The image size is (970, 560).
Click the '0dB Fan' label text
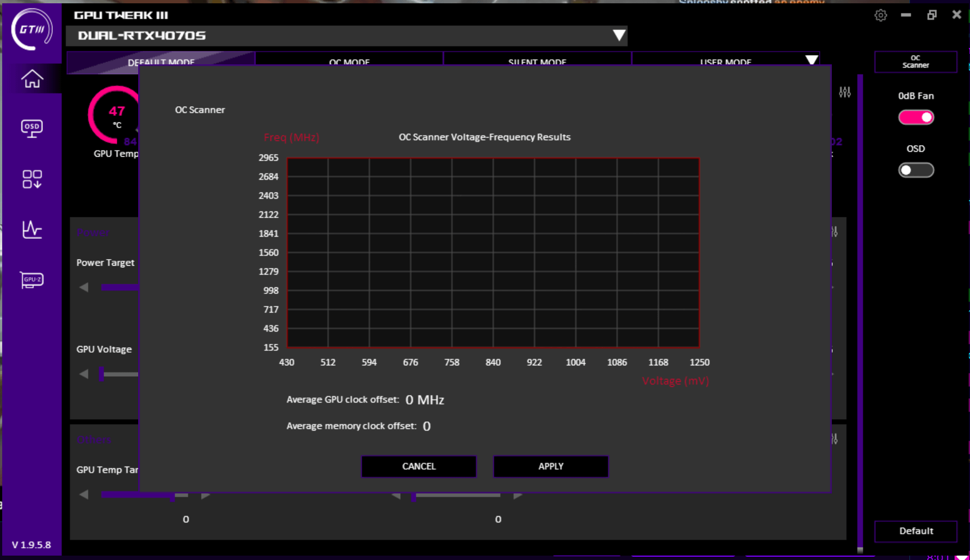tap(916, 96)
